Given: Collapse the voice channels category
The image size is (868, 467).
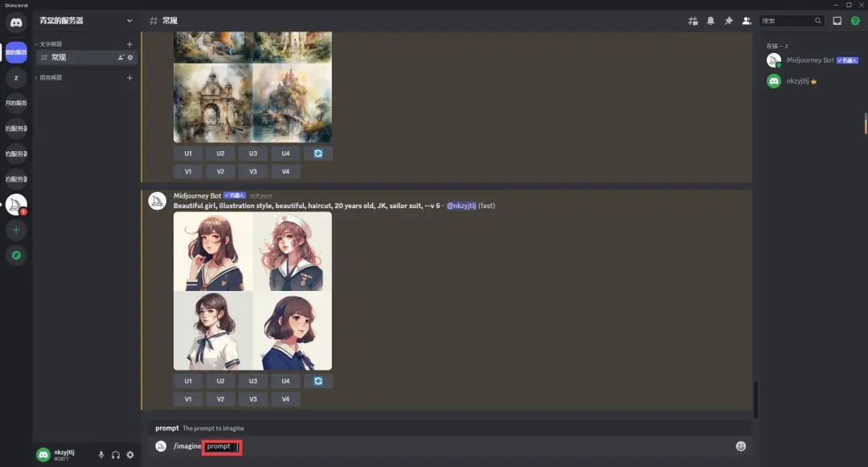Looking at the screenshot, I should point(49,78).
